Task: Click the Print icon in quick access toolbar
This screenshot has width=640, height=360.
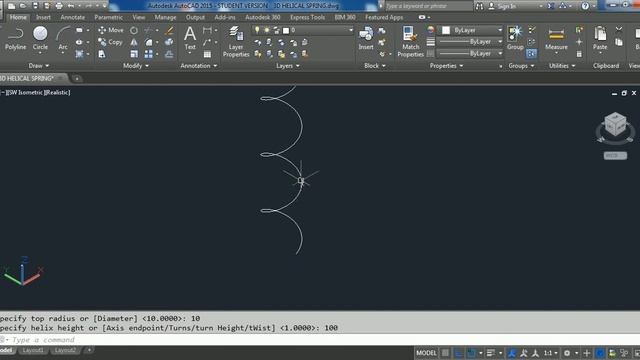Action: pyautogui.click(x=59, y=6)
